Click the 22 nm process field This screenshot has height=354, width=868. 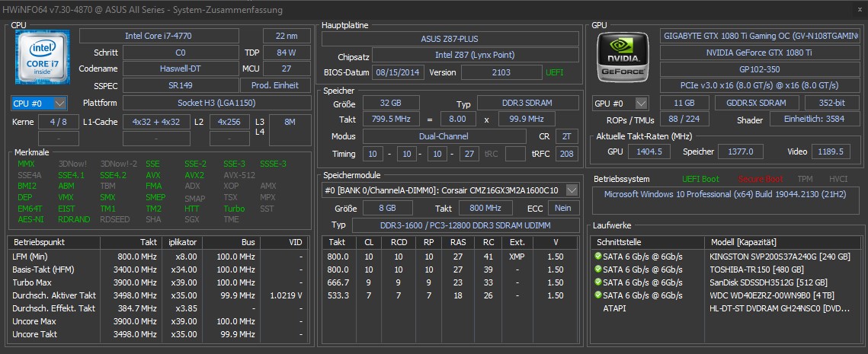[x=287, y=36]
